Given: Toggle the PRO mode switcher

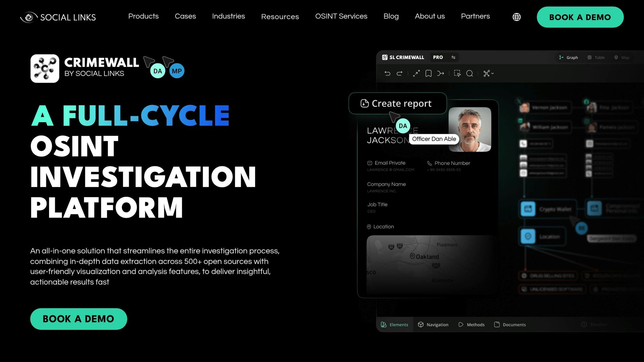Looking at the screenshot, I should point(453,58).
